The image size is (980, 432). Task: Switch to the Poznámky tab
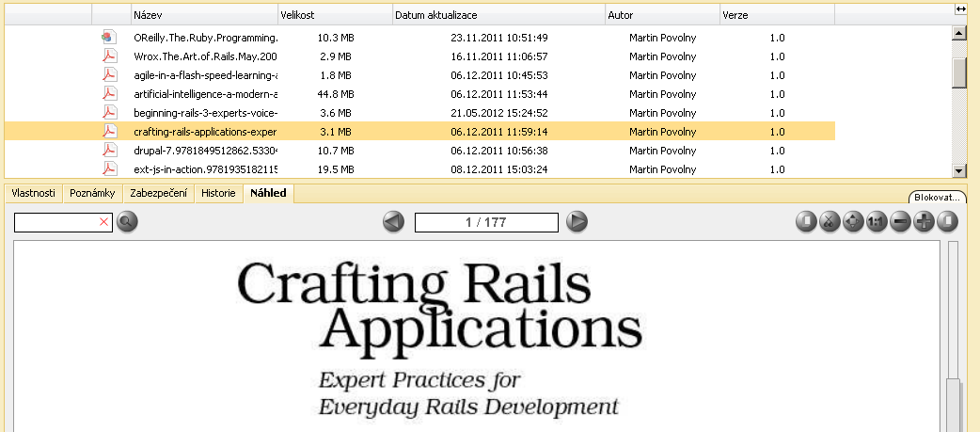(x=92, y=193)
